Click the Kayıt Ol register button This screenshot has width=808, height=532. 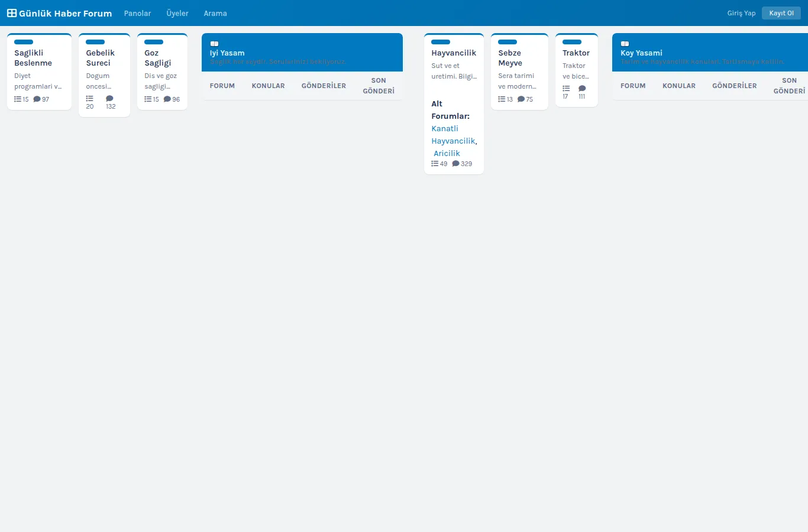click(x=781, y=13)
